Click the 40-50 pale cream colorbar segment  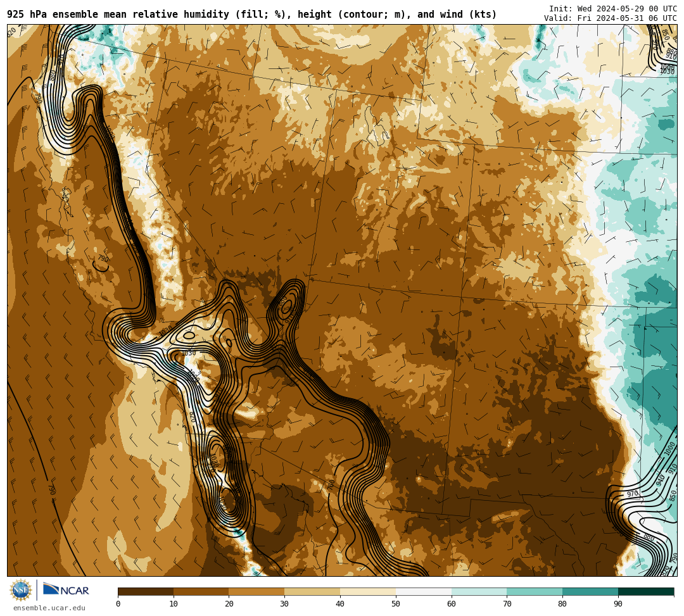click(x=368, y=591)
